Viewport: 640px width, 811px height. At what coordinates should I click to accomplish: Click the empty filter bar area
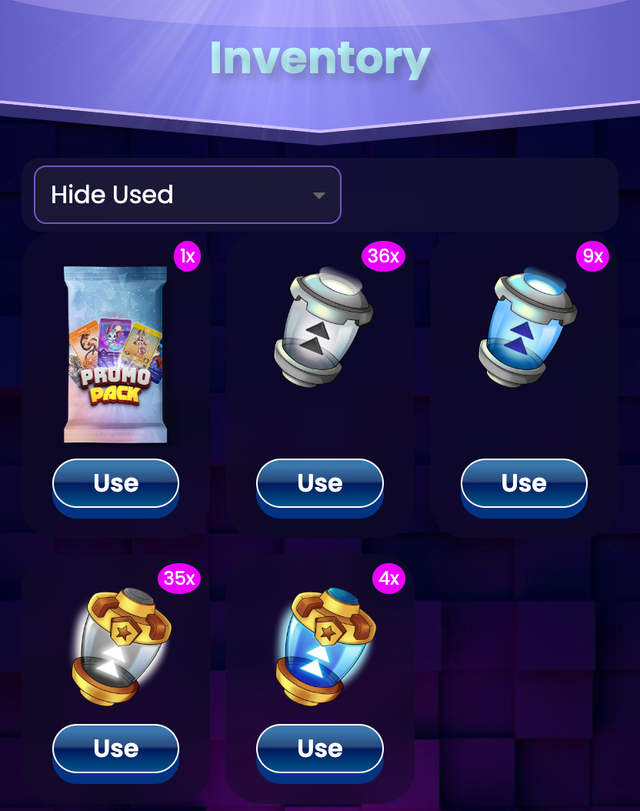(479, 194)
